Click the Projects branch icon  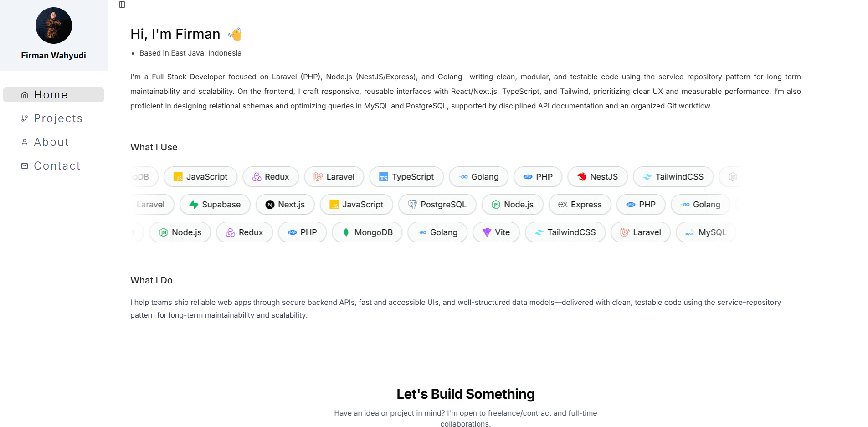click(x=25, y=118)
